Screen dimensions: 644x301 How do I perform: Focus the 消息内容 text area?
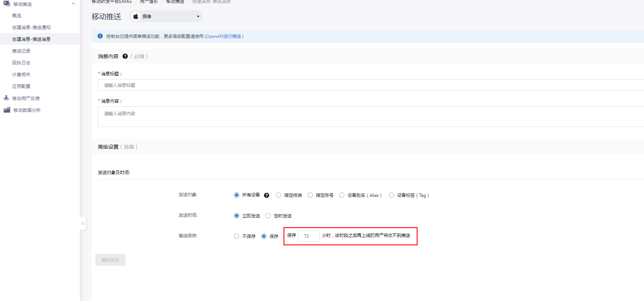point(371,117)
